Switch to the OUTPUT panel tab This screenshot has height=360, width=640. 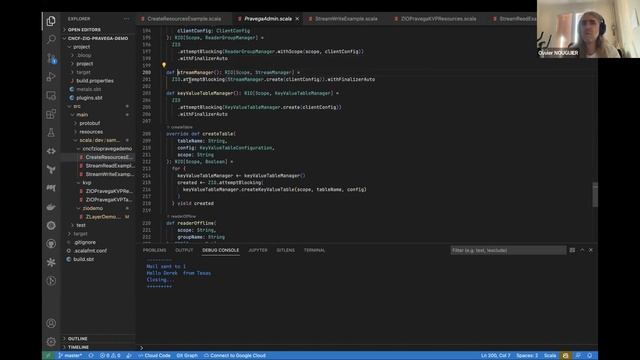(184, 250)
